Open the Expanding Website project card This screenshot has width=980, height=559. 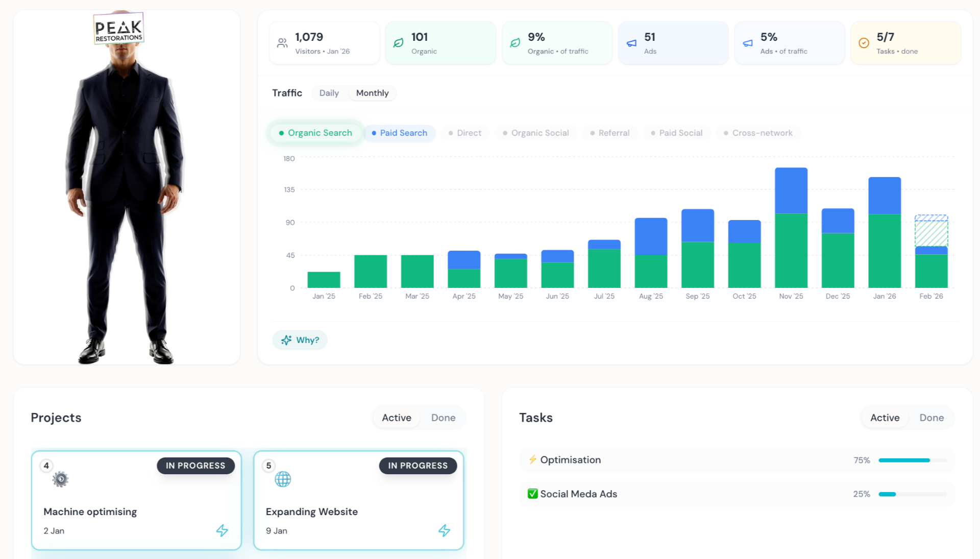[359, 500]
